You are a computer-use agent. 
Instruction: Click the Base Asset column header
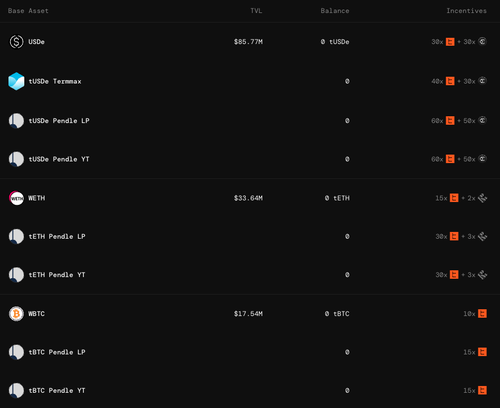[28, 11]
